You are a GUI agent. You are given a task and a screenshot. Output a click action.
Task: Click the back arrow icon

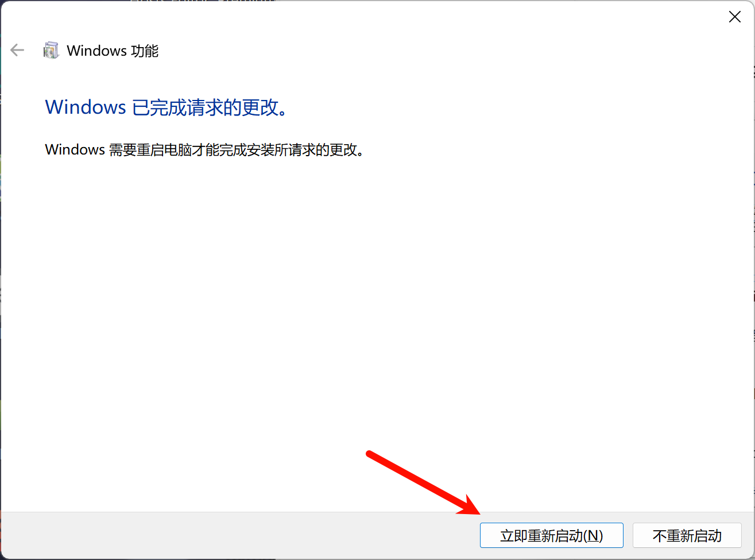17,51
